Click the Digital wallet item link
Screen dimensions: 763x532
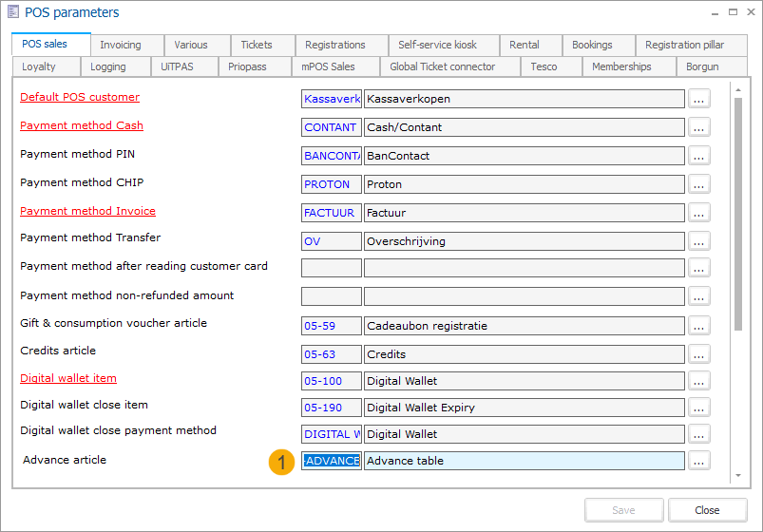pyautogui.click(x=68, y=378)
